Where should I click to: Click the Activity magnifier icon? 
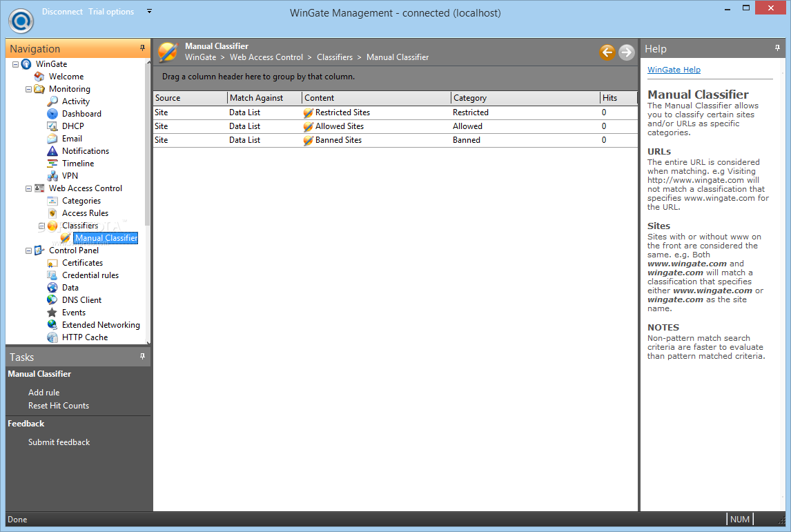(52, 101)
